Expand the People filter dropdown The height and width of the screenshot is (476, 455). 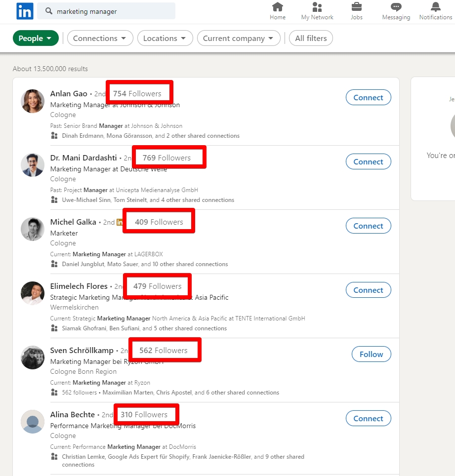coord(36,38)
